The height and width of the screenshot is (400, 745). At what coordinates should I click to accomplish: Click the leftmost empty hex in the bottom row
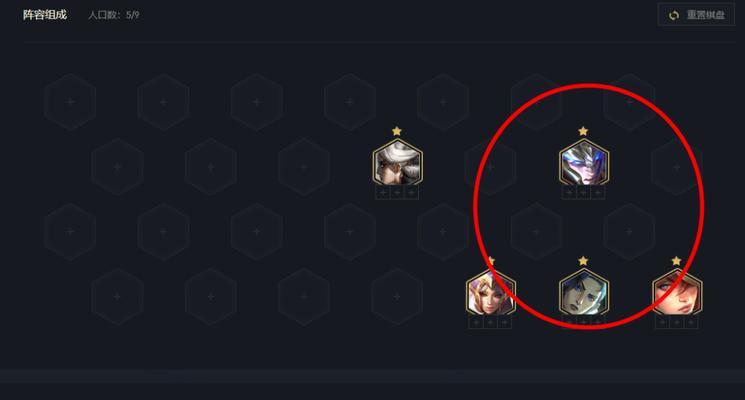tap(117, 297)
